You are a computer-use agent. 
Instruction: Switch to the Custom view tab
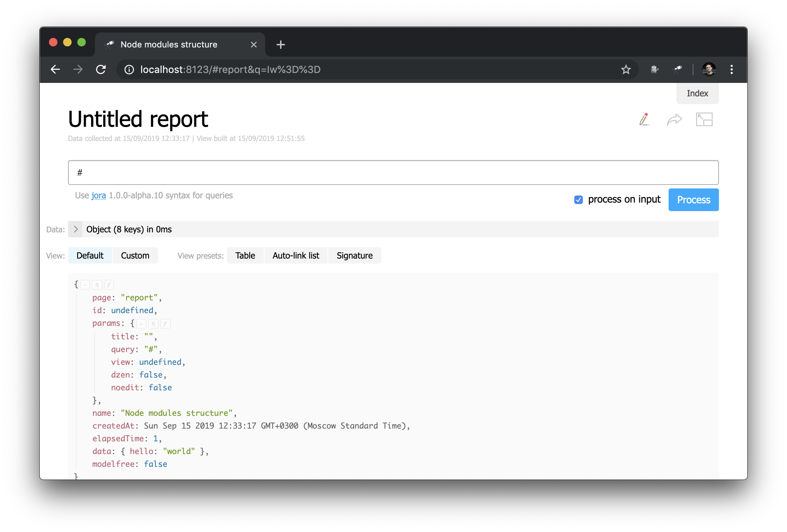tap(135, 256)
